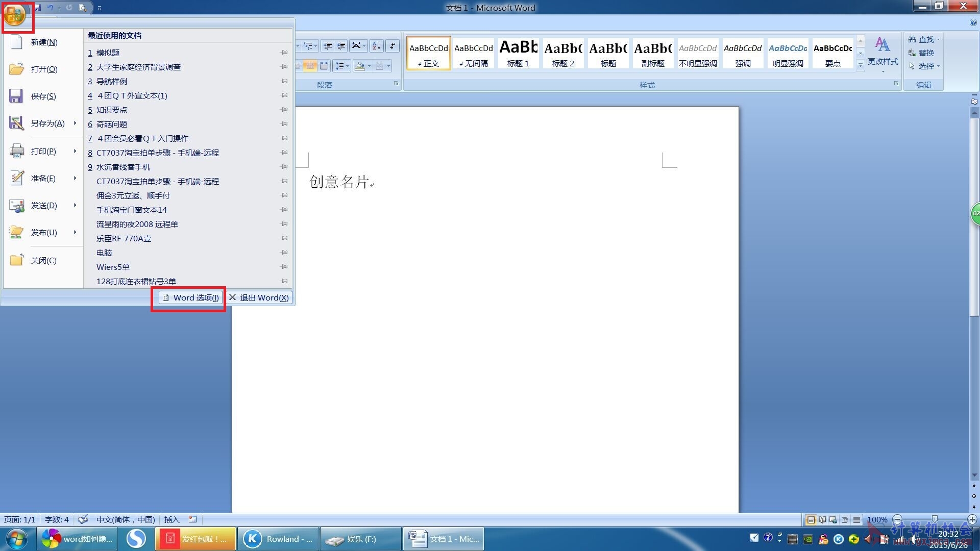The height and width of the screenshot is (551, 980).
Task: Click the Distributed alignment icon
Action: [x=324, y=66]
